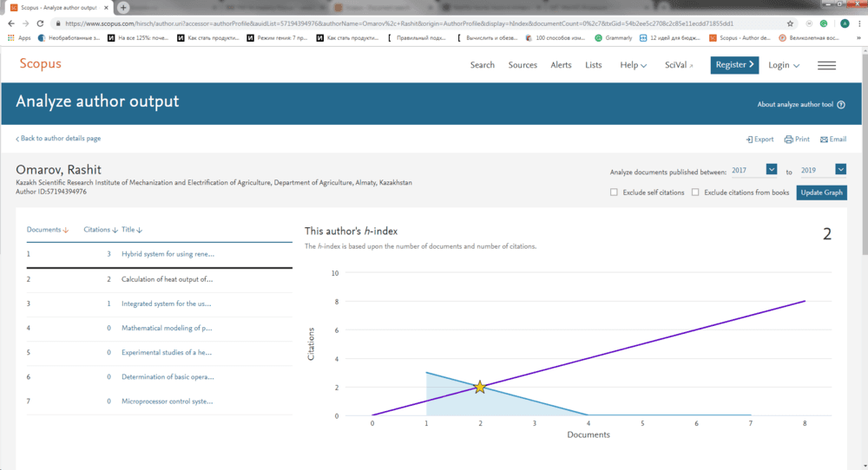Image resolution: width=868 pixels, height=470 pixels.
Task: Click the Register button
Action: tap(734, 65)
